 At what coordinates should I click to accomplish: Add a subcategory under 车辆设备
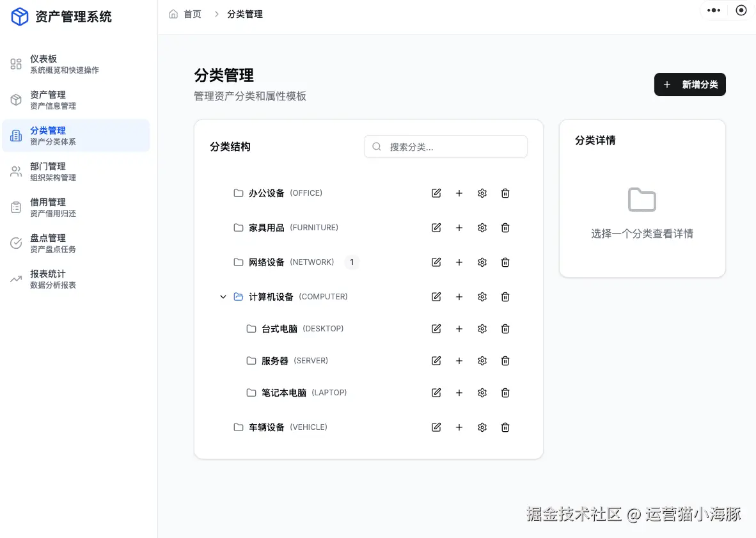click(x=459, y=427)
